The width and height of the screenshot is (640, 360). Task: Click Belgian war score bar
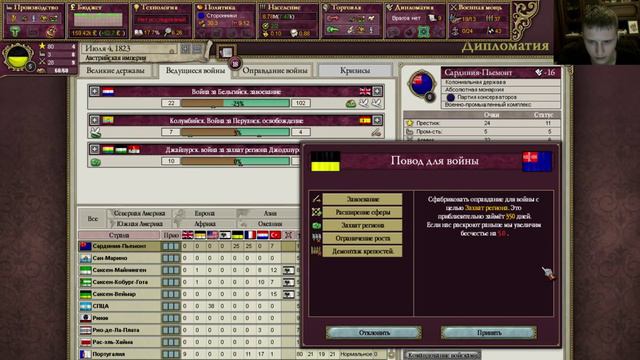tap(236, 103)
